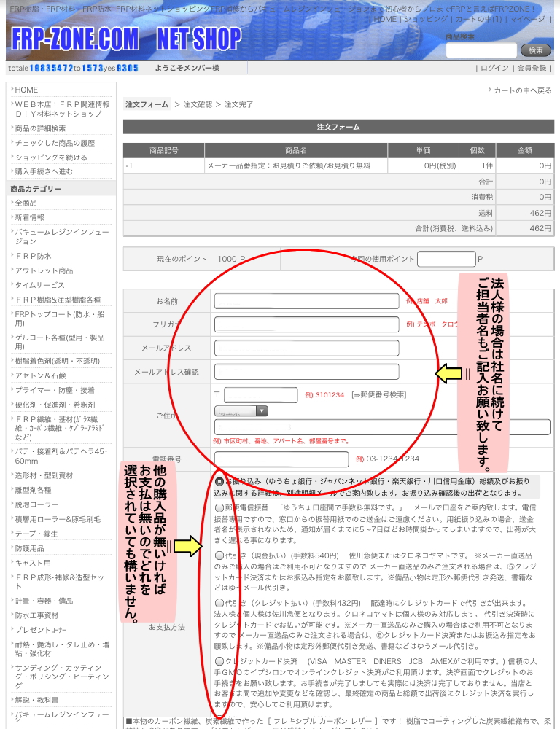Open 造形材・型副資材 category
Viewport: 560px width, 729px height.
[44, 475]
